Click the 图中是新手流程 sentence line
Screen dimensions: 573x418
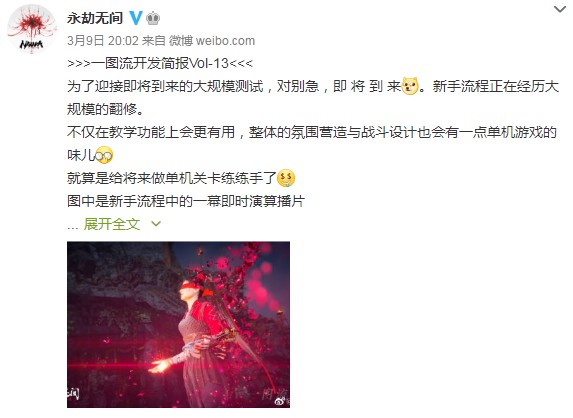click(186, 201)
